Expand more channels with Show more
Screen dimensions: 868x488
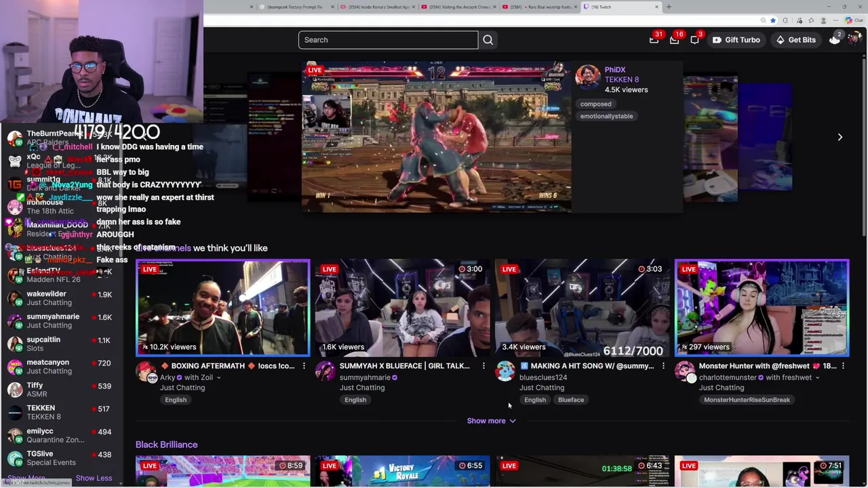(492, 421)
